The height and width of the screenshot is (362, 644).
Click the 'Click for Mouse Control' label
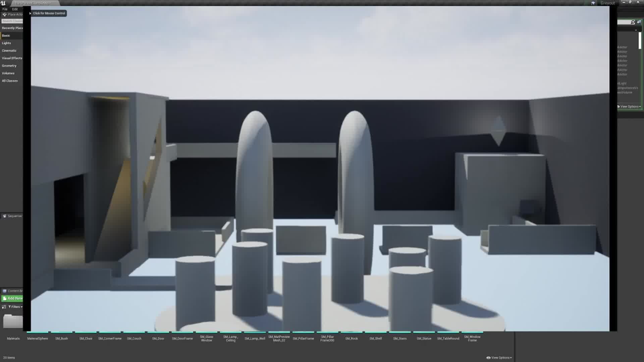pos(49,13)
